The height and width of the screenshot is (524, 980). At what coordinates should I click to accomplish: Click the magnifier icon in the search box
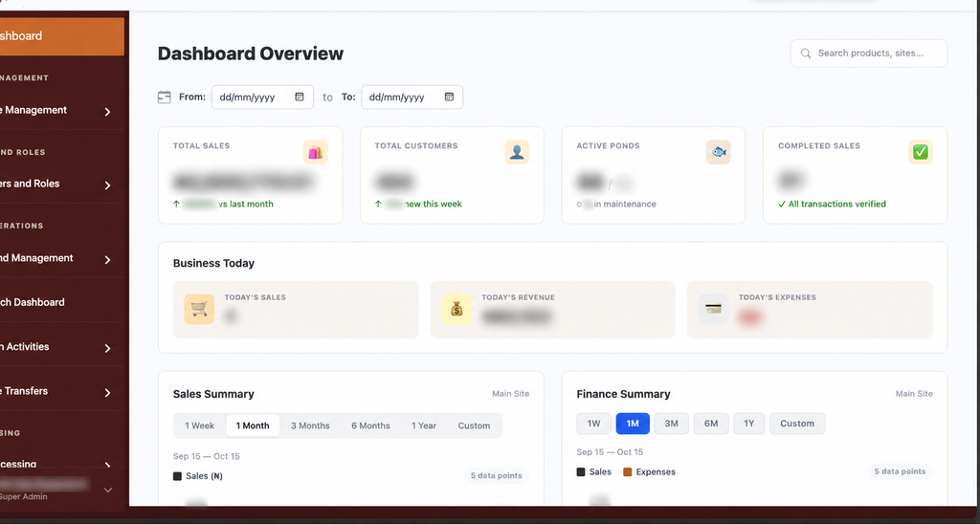pyautogui.click(x=806, y=54)
